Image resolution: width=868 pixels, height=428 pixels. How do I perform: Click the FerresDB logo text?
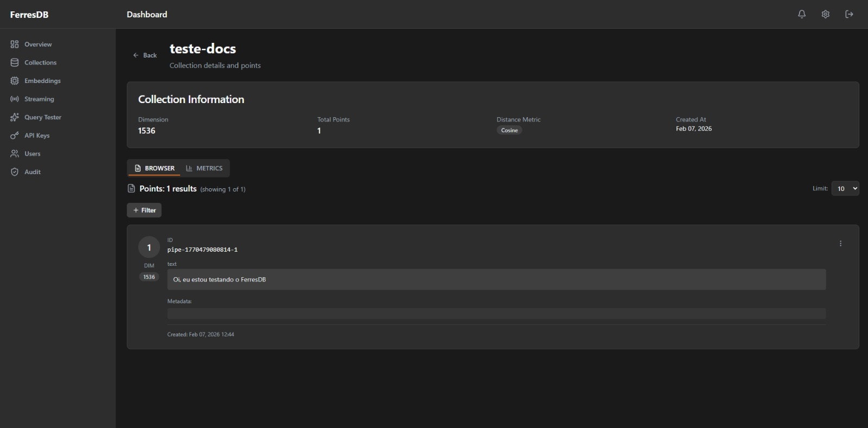pos(29,15)
